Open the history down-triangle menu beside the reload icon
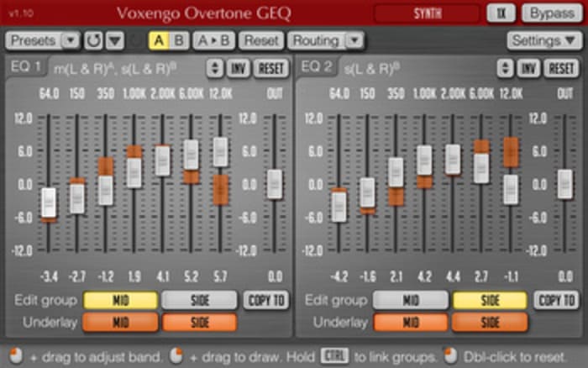The image size is (588, 368). [115, 40]
